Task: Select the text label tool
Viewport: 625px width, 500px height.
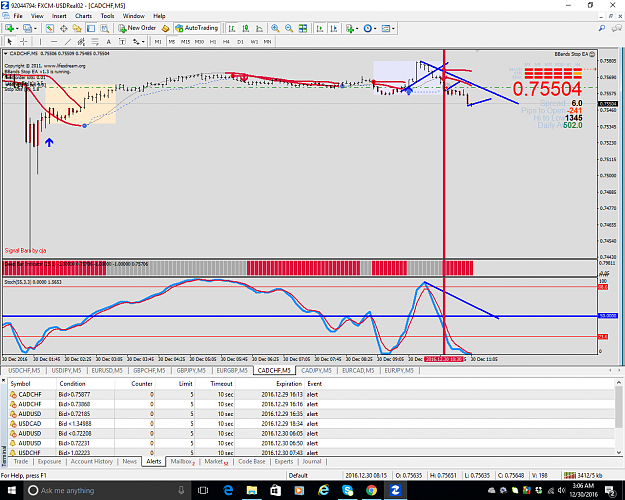Action: point(122,41)
